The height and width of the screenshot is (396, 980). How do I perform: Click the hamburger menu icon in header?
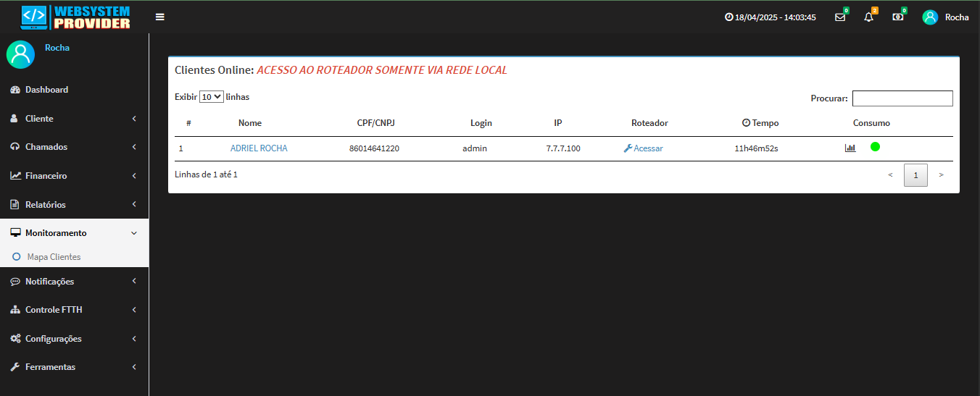click(160, 17)
